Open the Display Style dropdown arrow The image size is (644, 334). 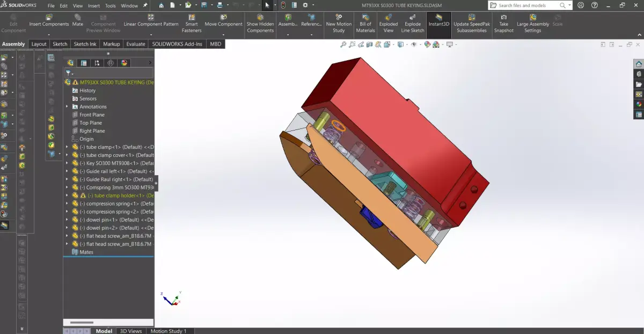[x=407, y=44]
